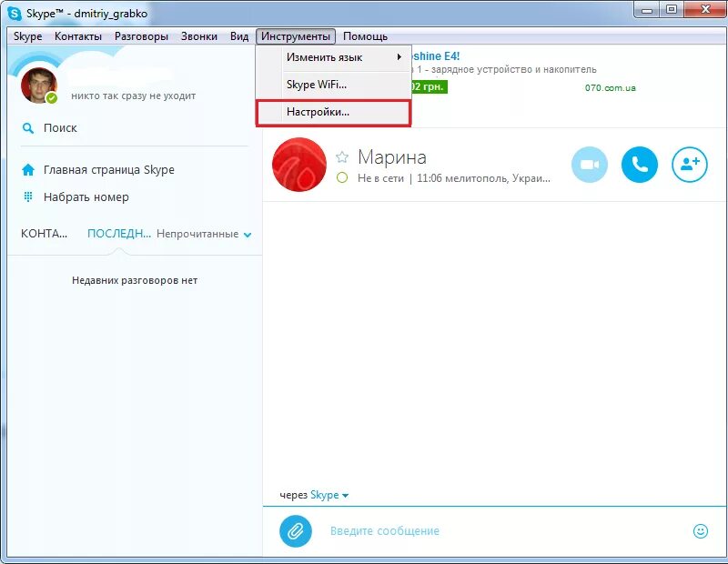Click the Введите сообщение input field

click(506, 530)
